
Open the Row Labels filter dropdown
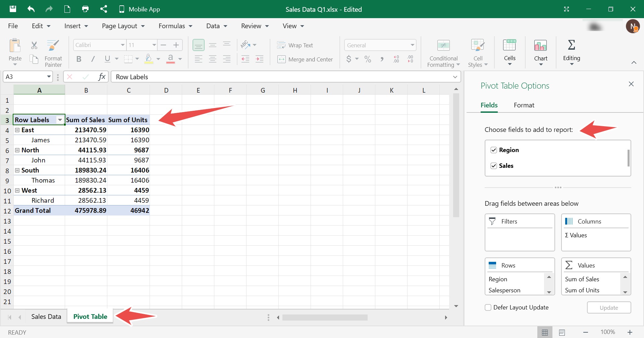60,119
